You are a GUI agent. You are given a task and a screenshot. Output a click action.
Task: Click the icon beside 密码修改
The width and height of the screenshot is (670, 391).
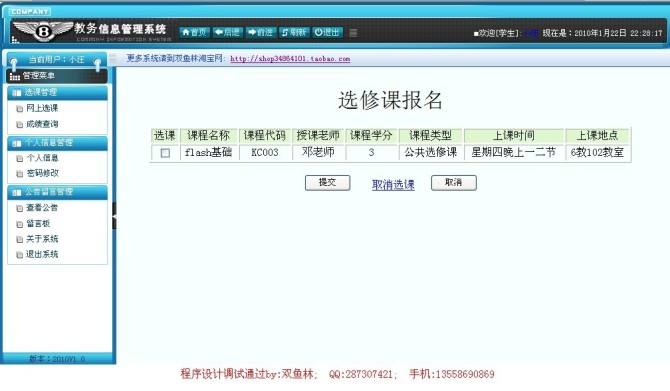19,174
